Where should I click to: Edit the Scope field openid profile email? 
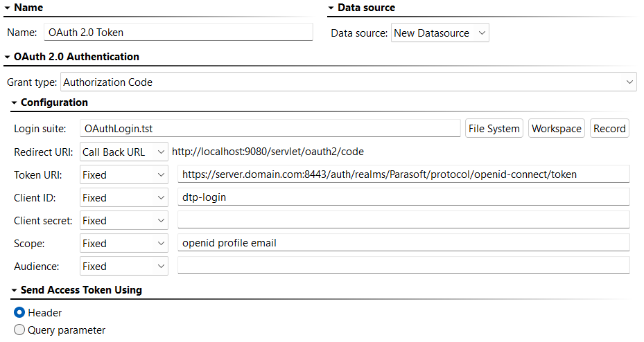tap(403, 243)
